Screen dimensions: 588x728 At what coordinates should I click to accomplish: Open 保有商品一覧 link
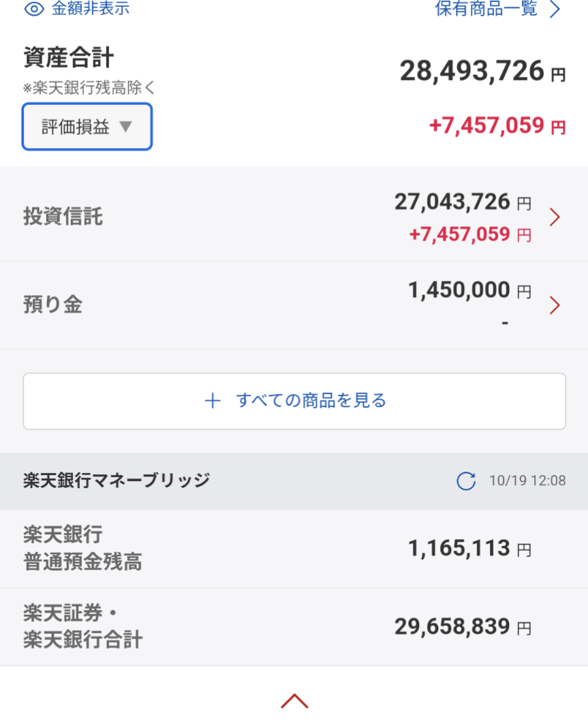pos(486,9)
